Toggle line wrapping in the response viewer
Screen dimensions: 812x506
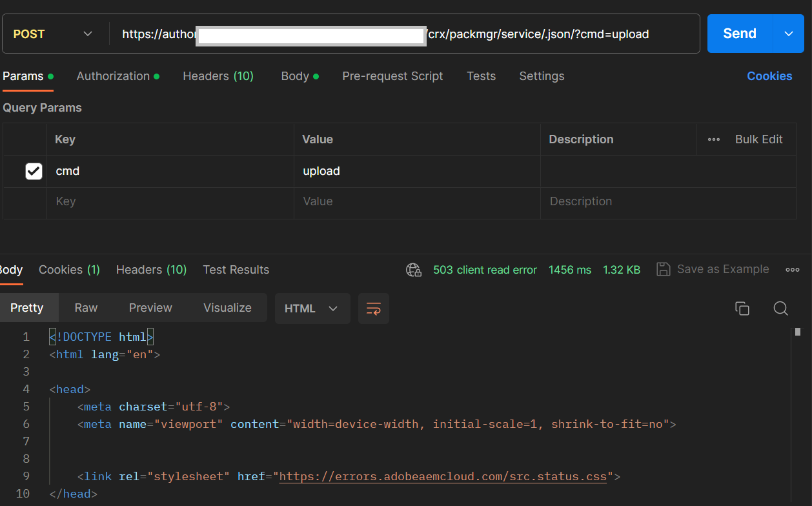373,309
